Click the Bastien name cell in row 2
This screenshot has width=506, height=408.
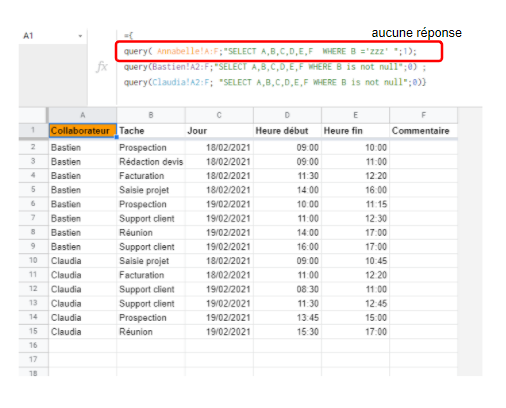click(x=83, y=147)
